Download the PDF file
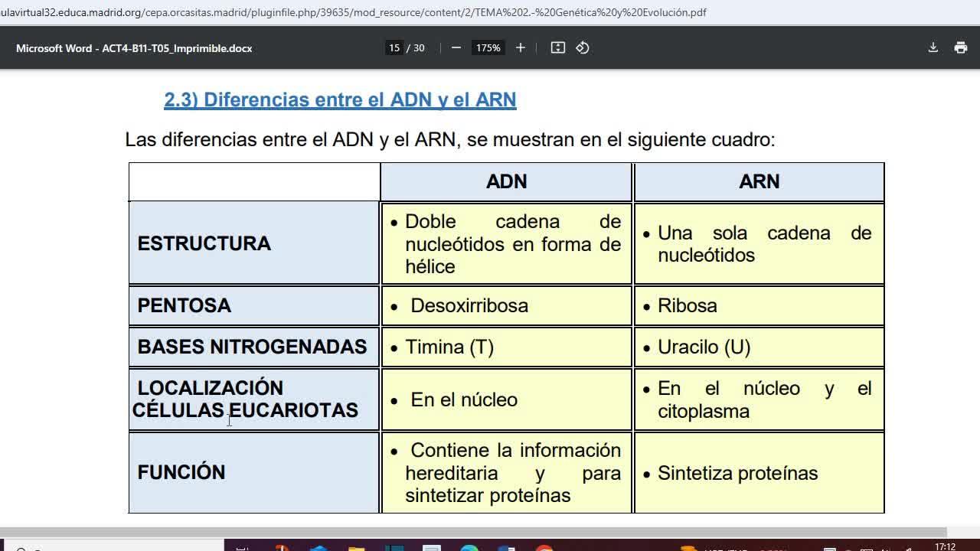The width and height of the screenshot is (980, 551). [x=933, y=47]
